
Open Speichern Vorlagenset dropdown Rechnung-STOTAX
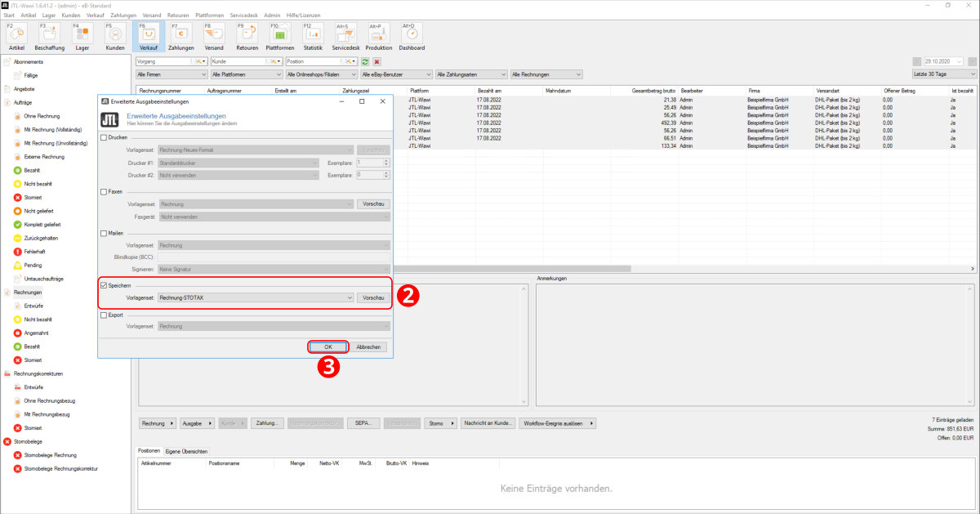(x=256, y=298)
